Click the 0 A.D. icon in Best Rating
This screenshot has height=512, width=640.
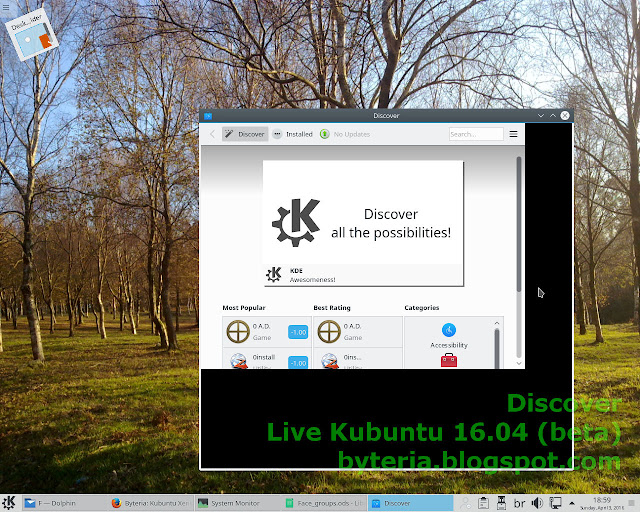329,331
